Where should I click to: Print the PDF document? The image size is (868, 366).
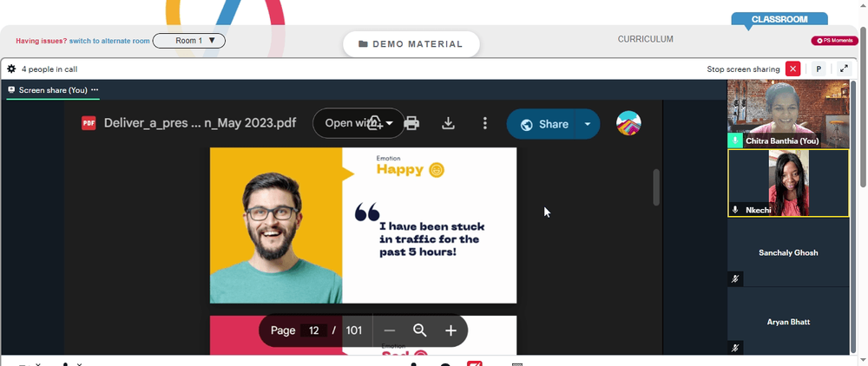(x=411, y=123)
